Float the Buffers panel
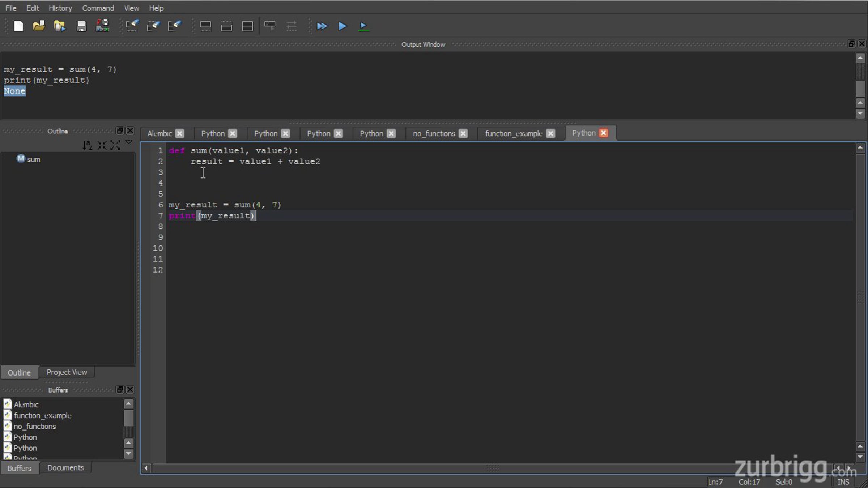 [x=120, y=389]
